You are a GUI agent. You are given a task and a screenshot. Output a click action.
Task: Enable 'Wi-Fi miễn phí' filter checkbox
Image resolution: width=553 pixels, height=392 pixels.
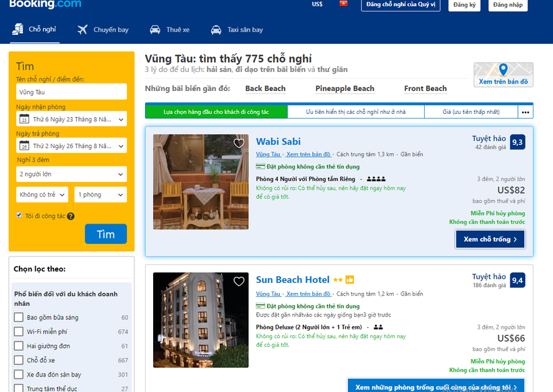[x=19, y=331]
